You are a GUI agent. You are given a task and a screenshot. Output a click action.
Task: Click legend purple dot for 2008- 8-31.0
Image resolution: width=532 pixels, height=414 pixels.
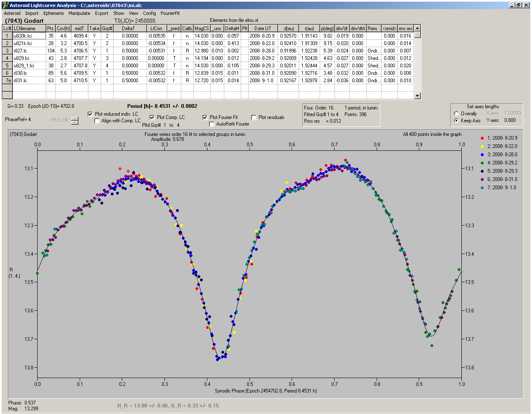click(482, 179)
